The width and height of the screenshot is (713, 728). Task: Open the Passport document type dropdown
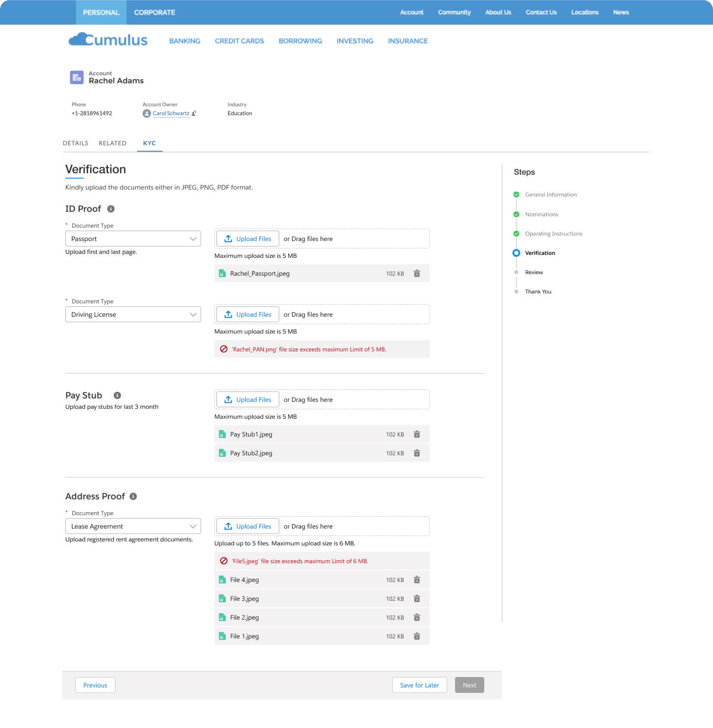pyautogui.click(x=133, y=239)
